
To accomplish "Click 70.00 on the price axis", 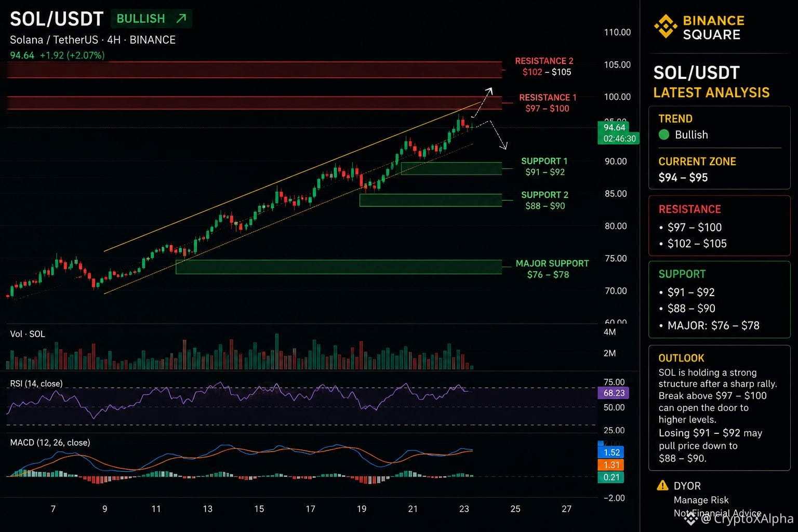I will [616, 290].
